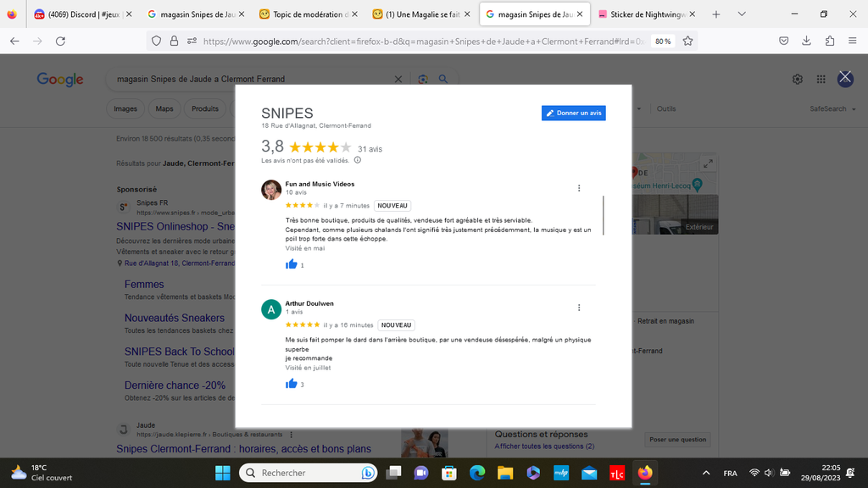The image size is (868, 488).
Task: Open Arthur Doulwen avatar
Action: click(x=271, y=309)
